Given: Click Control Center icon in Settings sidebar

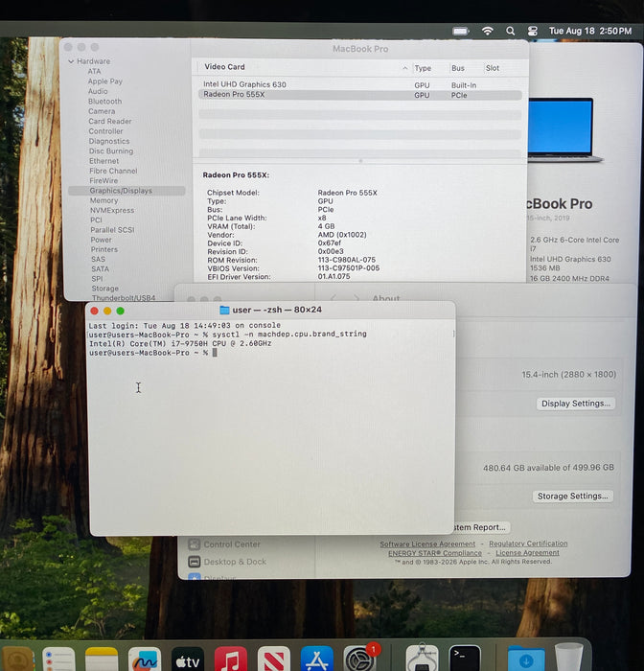Looking at the screenshot, I should pos(195,544).
